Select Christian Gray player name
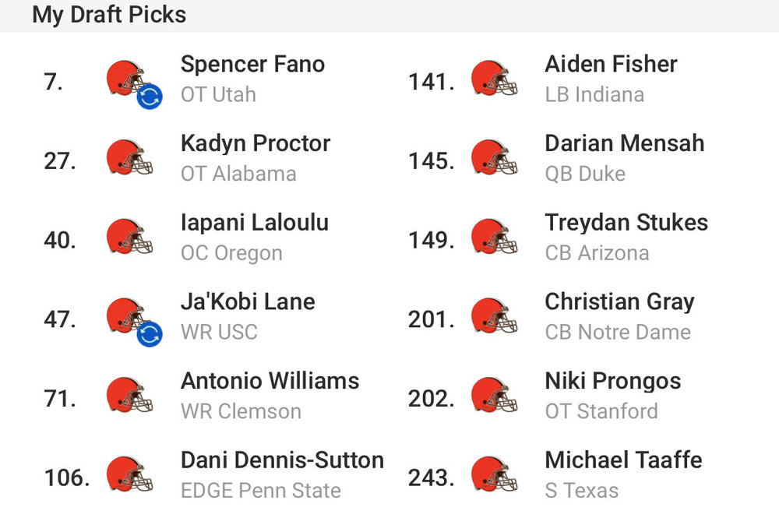This screenshot has height=532, width=779. [x=619, y=302]
